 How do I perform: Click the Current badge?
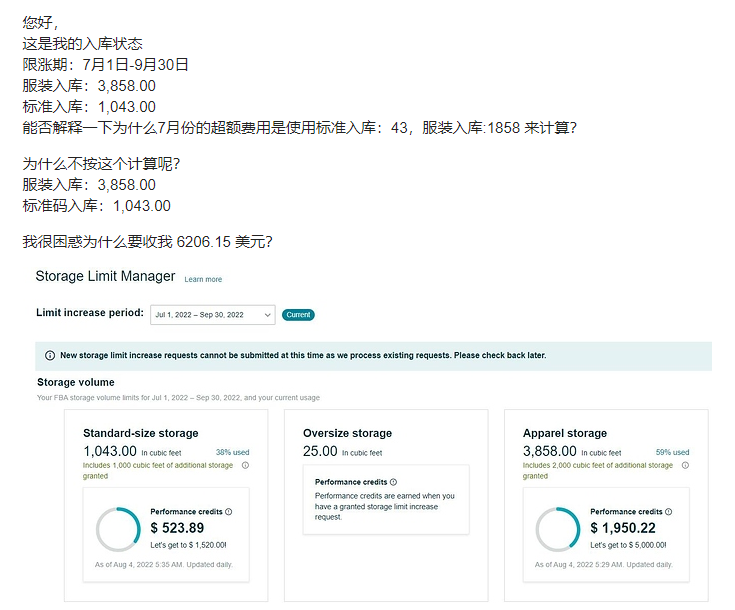(298, 315)
